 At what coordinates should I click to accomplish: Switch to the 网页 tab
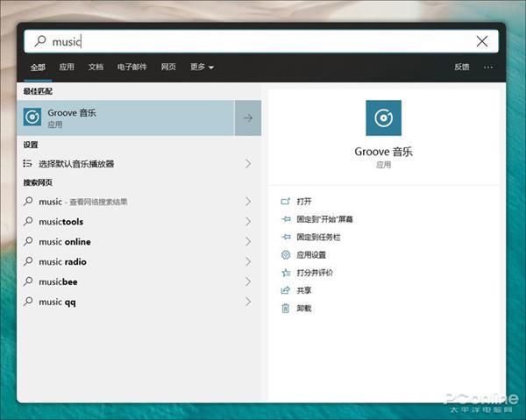pos(168,68)
